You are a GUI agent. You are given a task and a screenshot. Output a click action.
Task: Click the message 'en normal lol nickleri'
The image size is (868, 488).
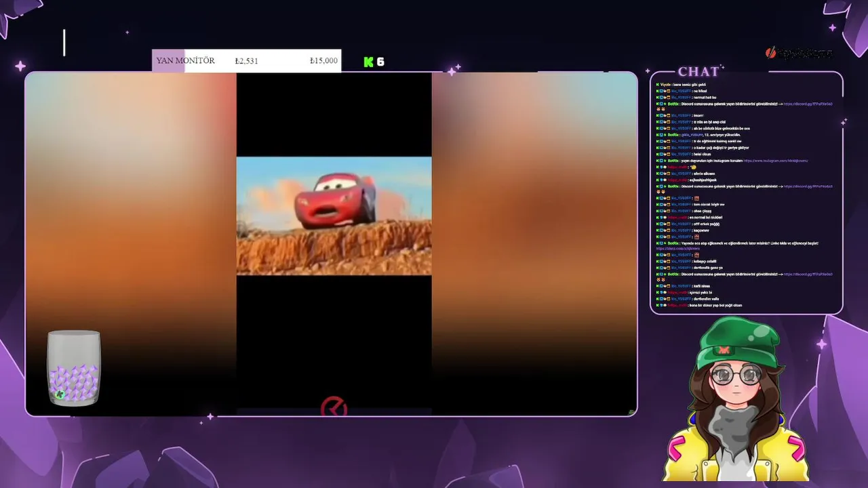tap(705, 218)
